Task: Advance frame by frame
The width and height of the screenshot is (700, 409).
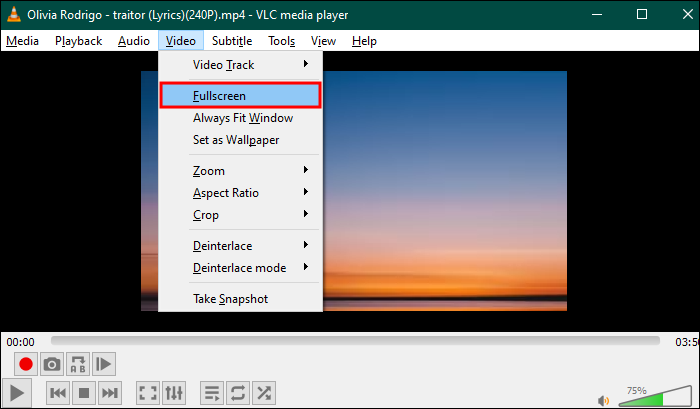Action: (x=104, y=364)
